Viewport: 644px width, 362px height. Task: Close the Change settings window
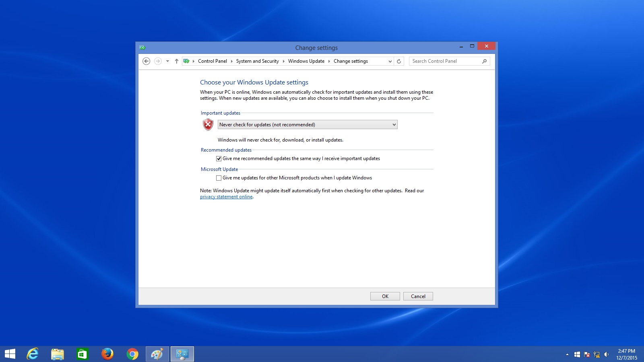(487, 46)
